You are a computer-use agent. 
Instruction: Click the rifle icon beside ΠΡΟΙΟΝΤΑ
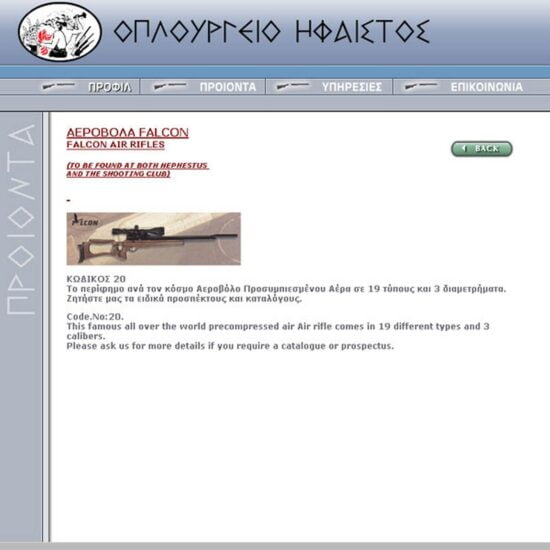pos(170,86)
